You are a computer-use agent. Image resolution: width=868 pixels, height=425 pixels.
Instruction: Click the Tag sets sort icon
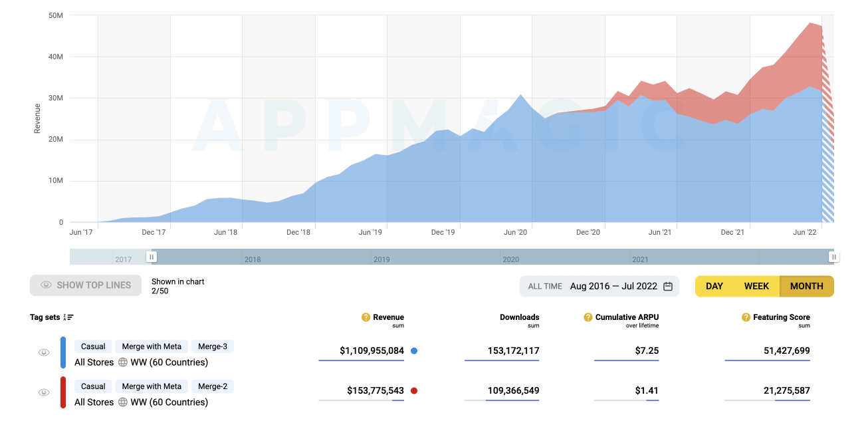68,318
